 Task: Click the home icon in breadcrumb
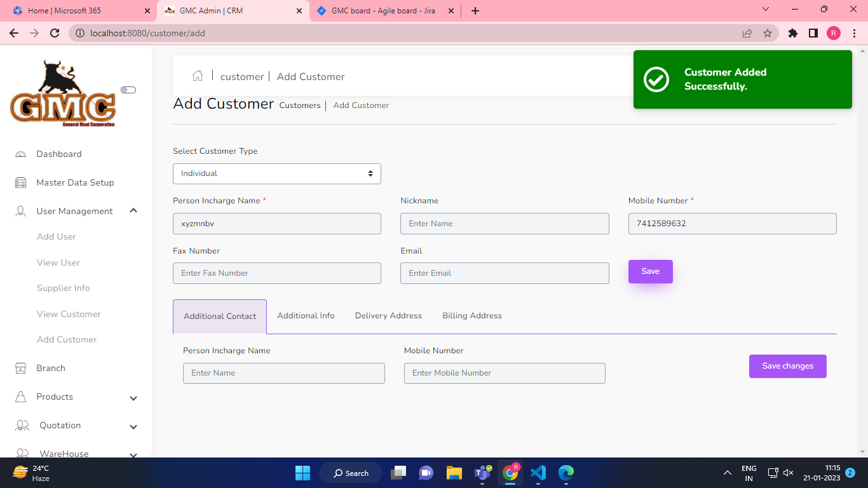click(x=198, y=76)
